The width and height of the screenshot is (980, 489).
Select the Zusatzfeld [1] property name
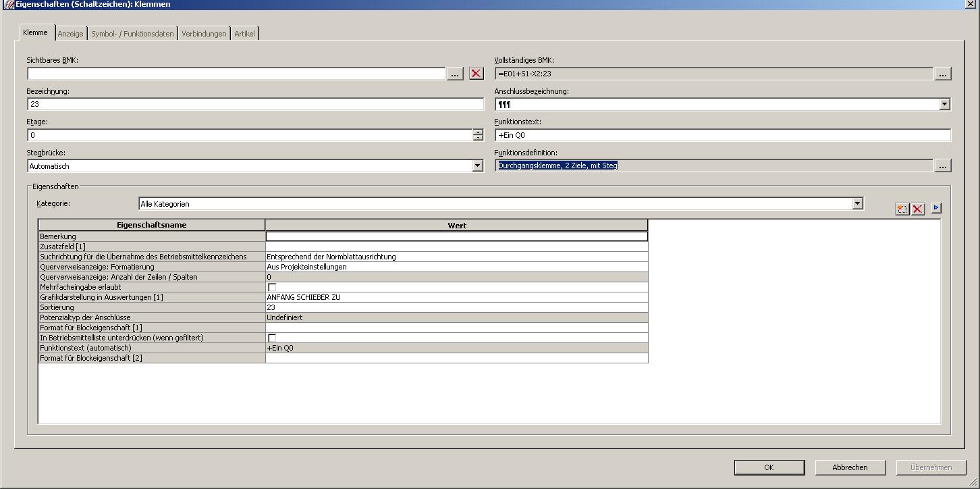point(152,247)
